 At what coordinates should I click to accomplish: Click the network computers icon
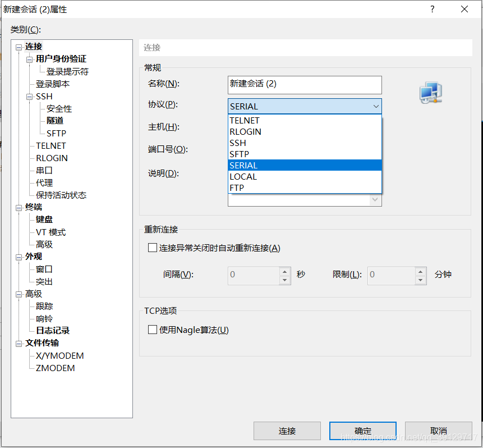click(x=430, y=93)
